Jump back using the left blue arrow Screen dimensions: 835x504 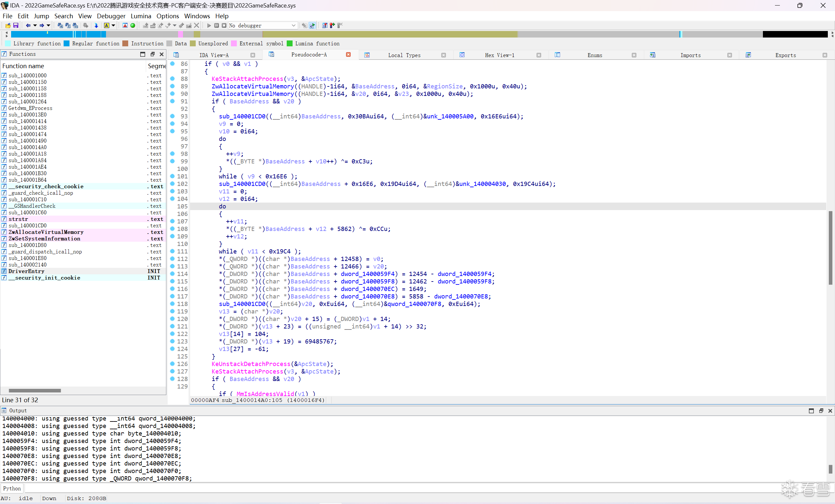pyautogui.click(x=28, y=25)
